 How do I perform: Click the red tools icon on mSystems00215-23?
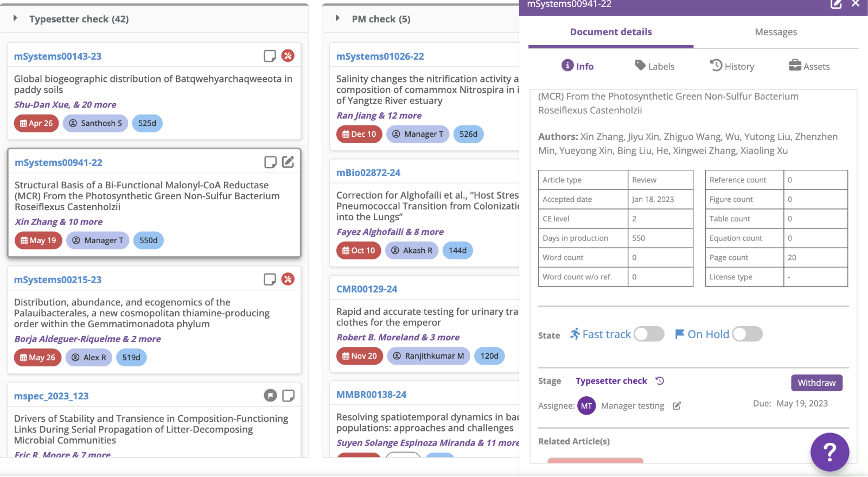coord(288,279)
